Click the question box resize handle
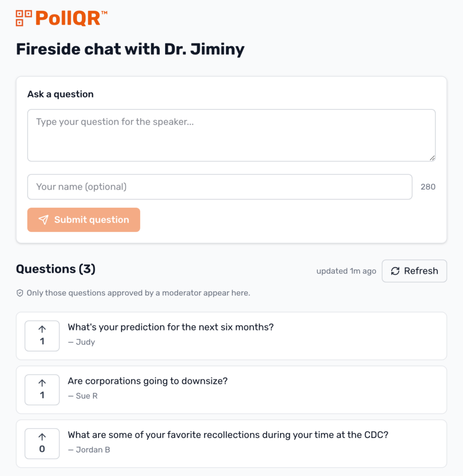This screenshot has width=463, height=476. tap(432, 158)
